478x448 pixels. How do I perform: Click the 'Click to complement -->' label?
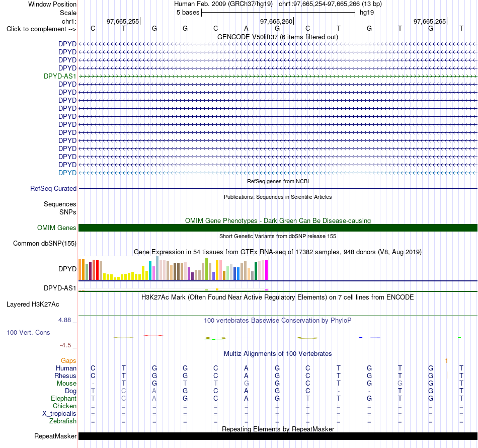click(x=41, y=29)
